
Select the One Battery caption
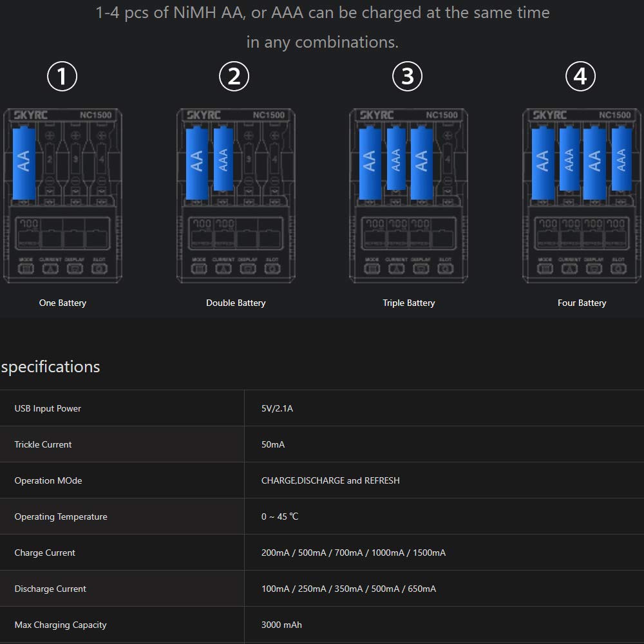pyautogui.click(x=62, y=303)
